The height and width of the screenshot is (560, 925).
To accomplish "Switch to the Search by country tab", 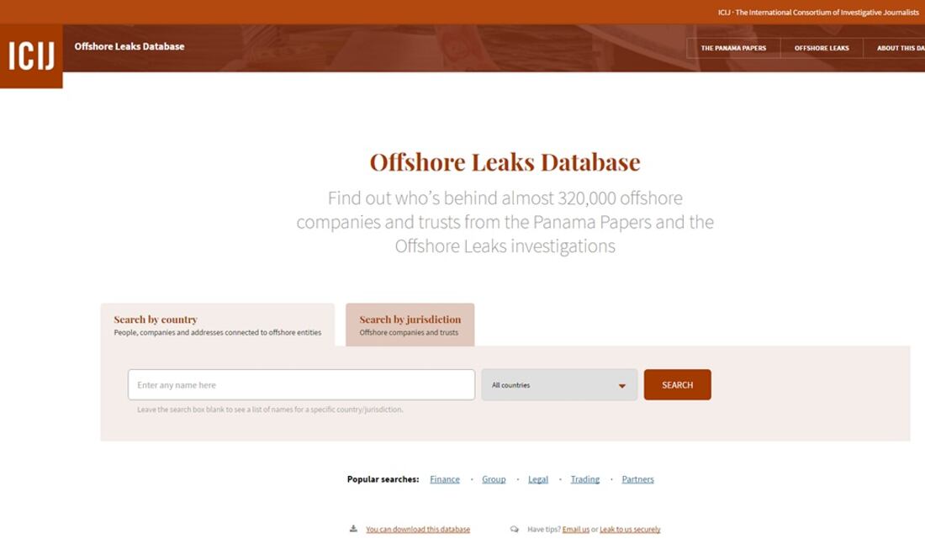I will point(217,325).
